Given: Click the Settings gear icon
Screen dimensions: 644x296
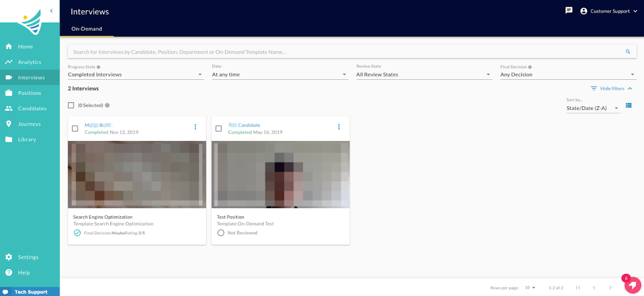Looking at the screenshot, I should coord(9,257).
